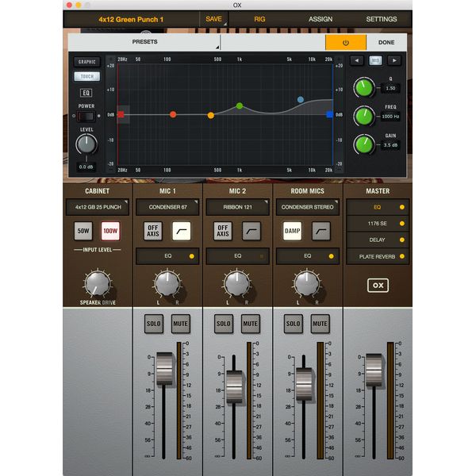Select the yellow EQ band node
Image resolution: width=476 pixels, height=476 pixels.
coord(211,115)
